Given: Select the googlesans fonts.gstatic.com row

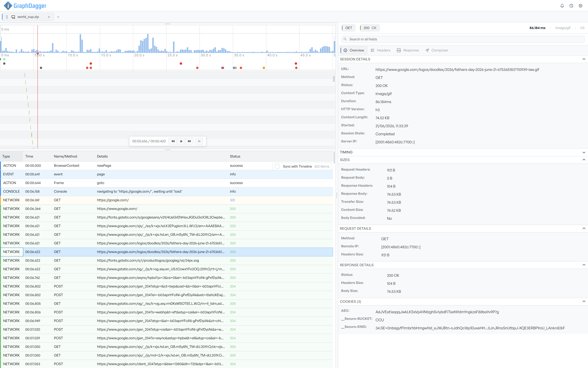Looking at the screenshot, I should pos(166,218).
